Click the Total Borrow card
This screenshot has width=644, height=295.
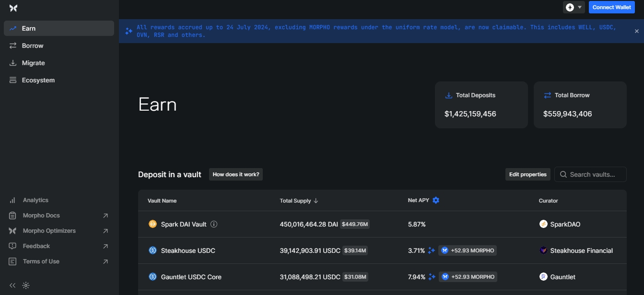(x=580, y=105)
